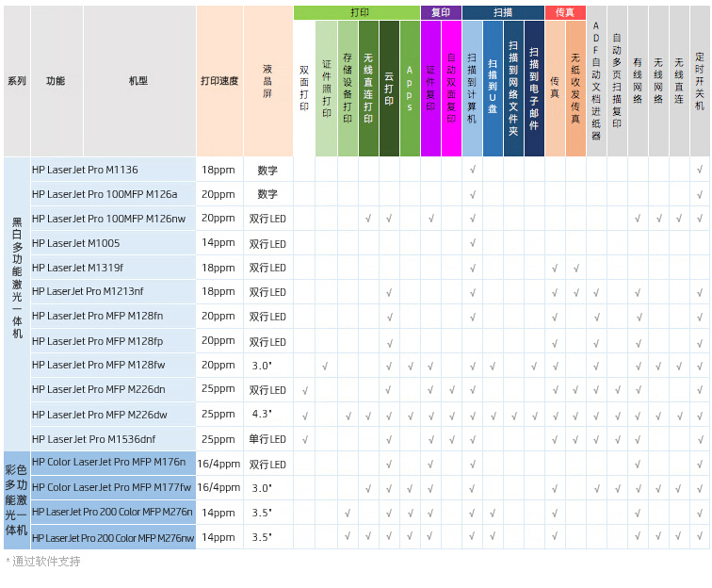Click the 存储设备打印 column header
The image size is (712, 588).
point(348,89)
